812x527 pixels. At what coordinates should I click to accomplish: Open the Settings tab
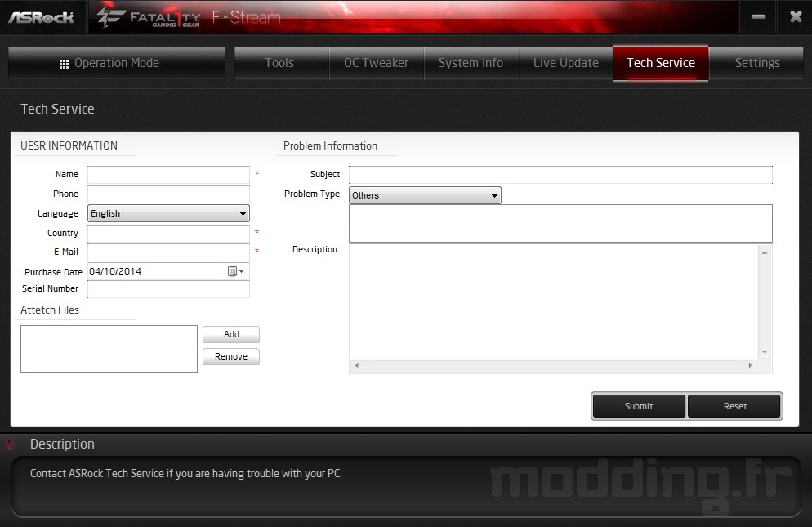pyautogui.click(x=756, y=63)
